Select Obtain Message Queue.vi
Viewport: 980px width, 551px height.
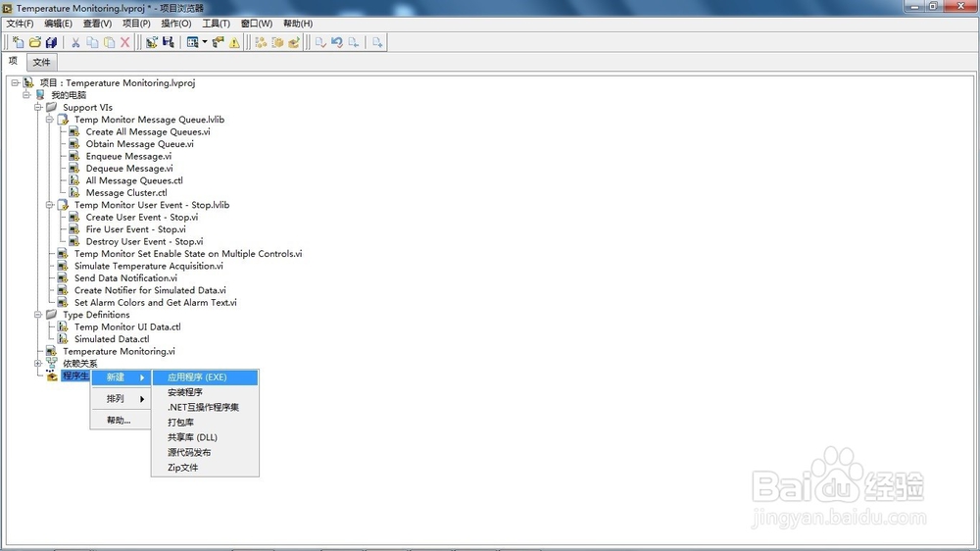(139, 144)
